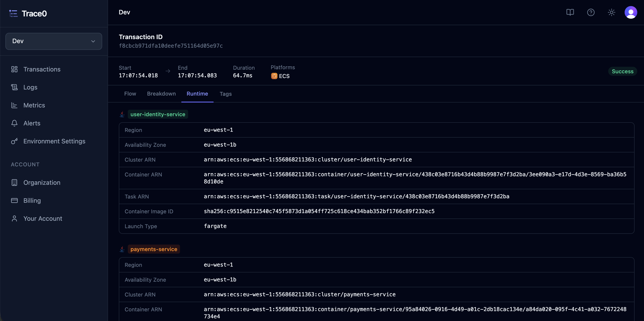The height and width of the screenshot is (321, 644).
Task: Click the Organization building icon
Action: tap(14, 183)
